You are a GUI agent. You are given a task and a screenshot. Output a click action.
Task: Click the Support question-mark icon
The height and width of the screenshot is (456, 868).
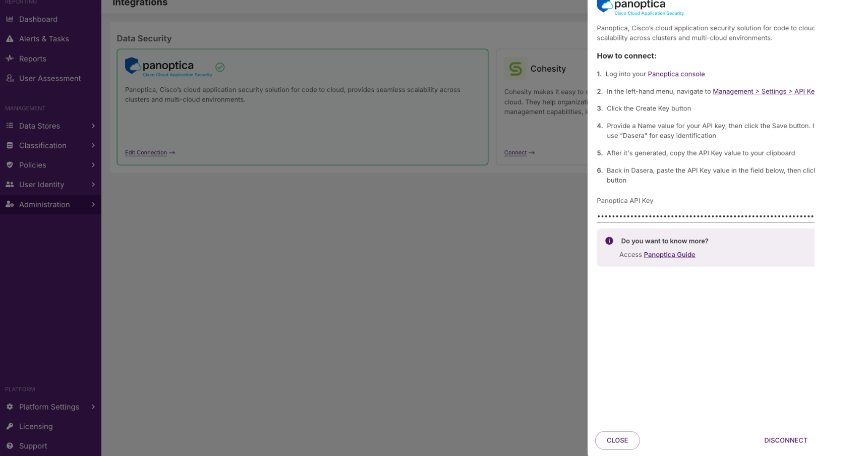10,446
